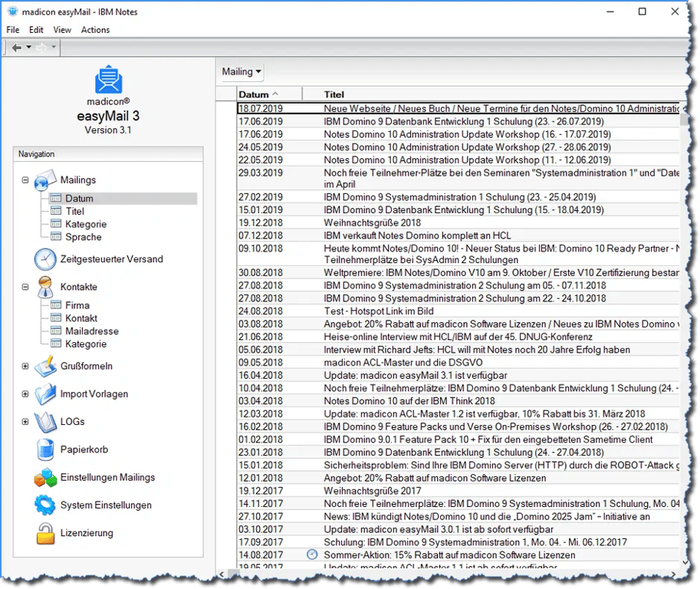Click the Kontakte person icon
This screenshot has height=589, width=700.
click(x=45, y=287)
